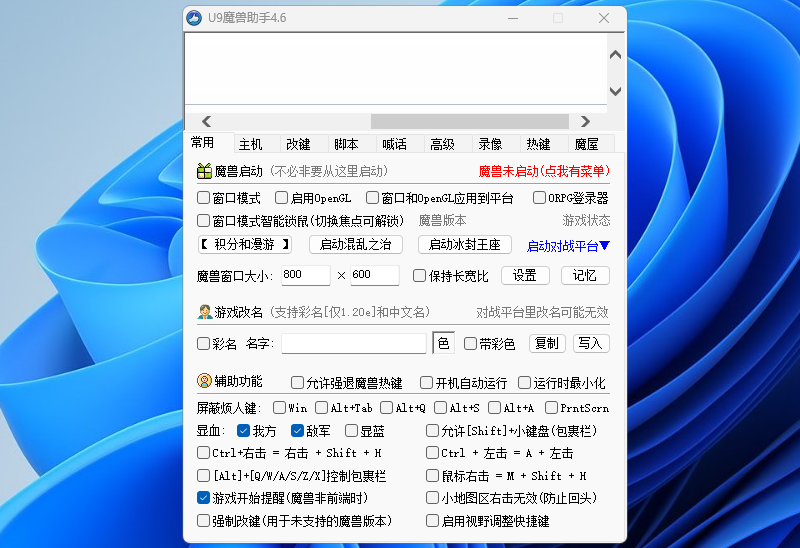Open the red 魔兽未启动 menu link
Viewport: 800px width, 548px height.
(x=544, y=171)
